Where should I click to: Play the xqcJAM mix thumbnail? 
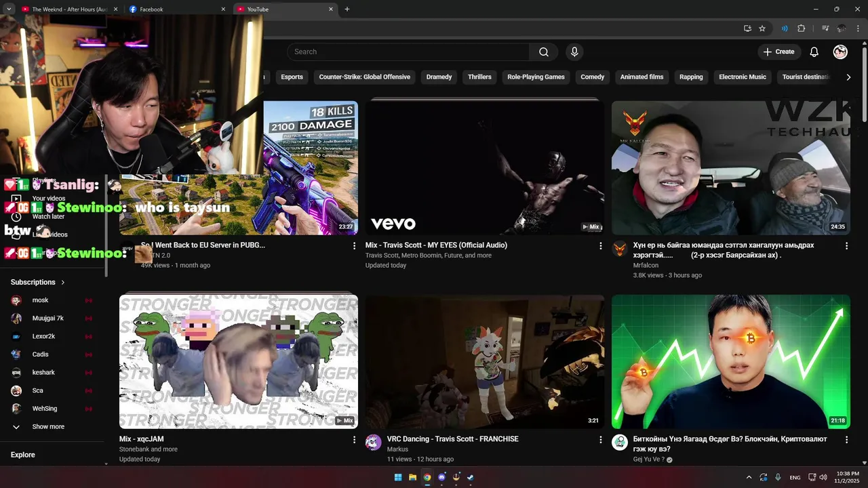point(239,361)
